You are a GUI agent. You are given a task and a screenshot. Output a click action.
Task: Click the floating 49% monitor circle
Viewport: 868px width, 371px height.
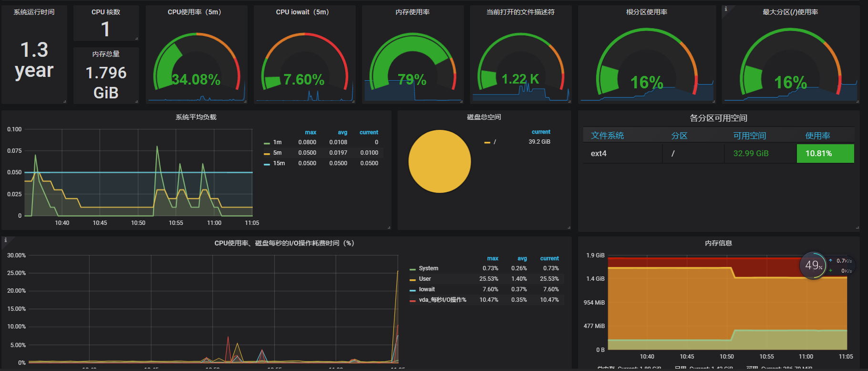[813, 265]
